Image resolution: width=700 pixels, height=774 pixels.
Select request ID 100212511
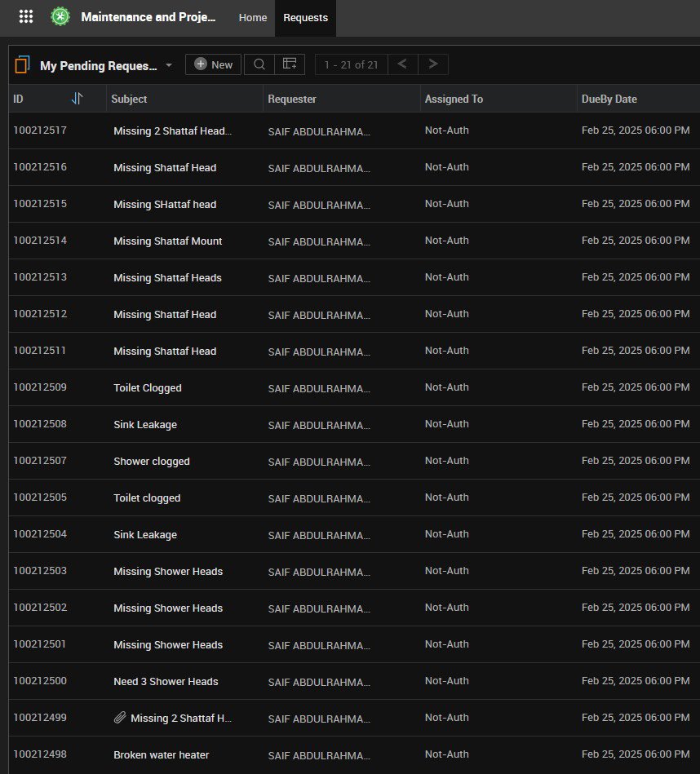pos(39,351)
